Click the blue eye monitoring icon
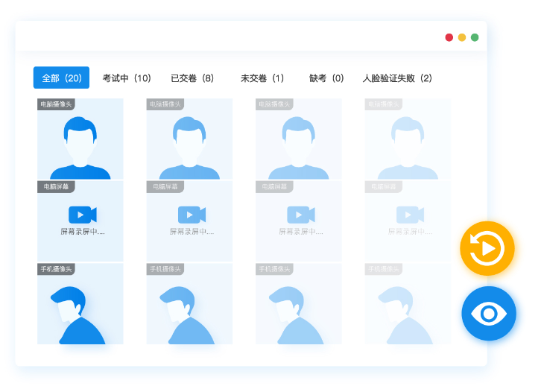Screen dimensions: 544x392 [x=488, y=314]
